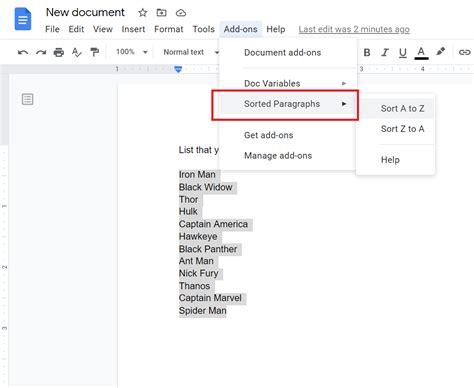
Task: Toggle italic formatting
Action: [x=385, y=52]
